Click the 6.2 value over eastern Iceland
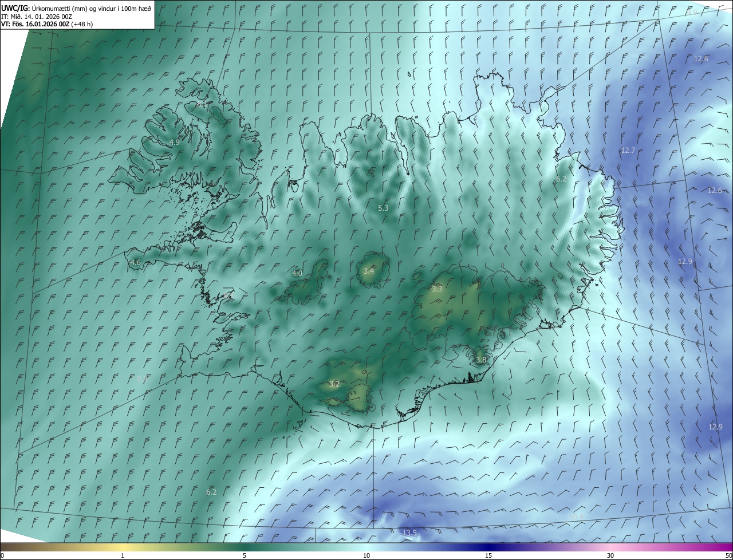 click(561, 179)
